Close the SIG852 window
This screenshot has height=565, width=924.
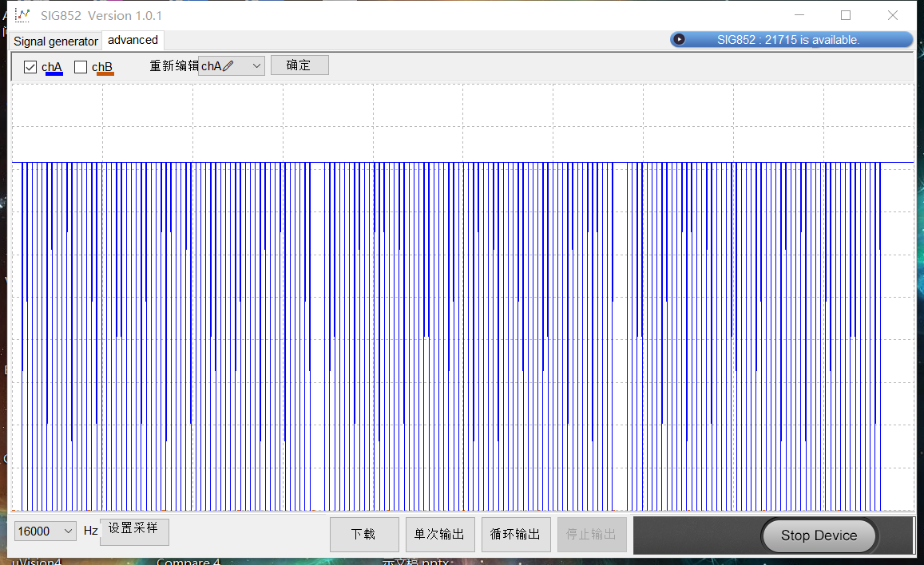[893, 15]
